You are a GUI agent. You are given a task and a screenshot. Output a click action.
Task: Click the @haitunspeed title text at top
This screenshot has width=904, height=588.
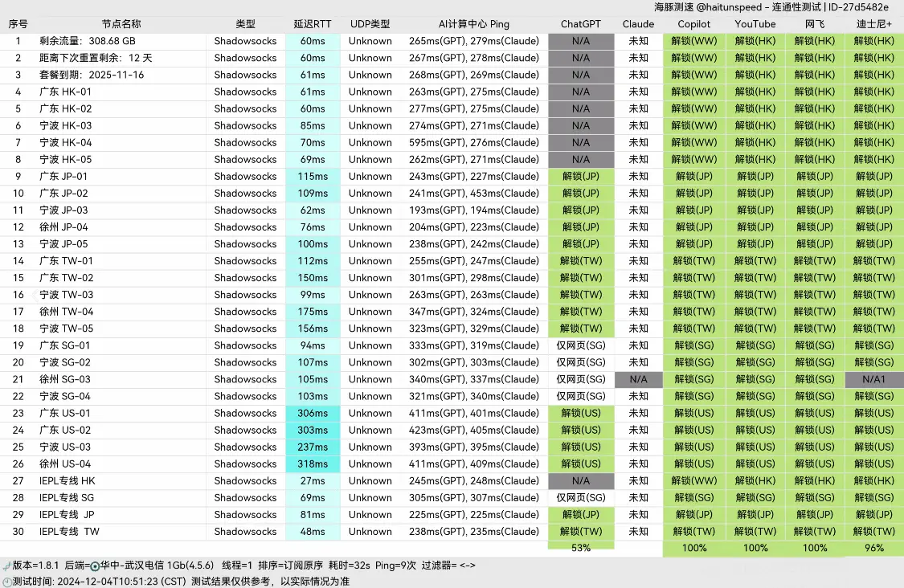point(729,7)
